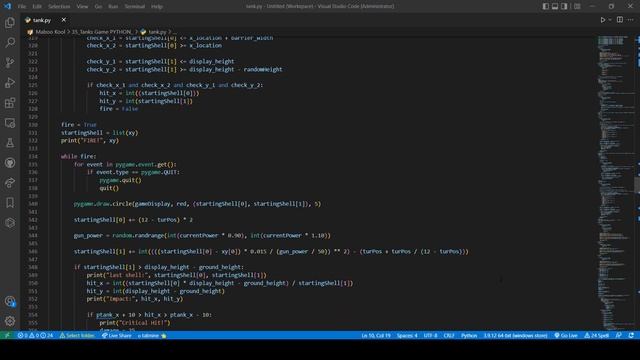
Task: Open the Go menu
Action: pyautogui.click(x=98, y=7)
